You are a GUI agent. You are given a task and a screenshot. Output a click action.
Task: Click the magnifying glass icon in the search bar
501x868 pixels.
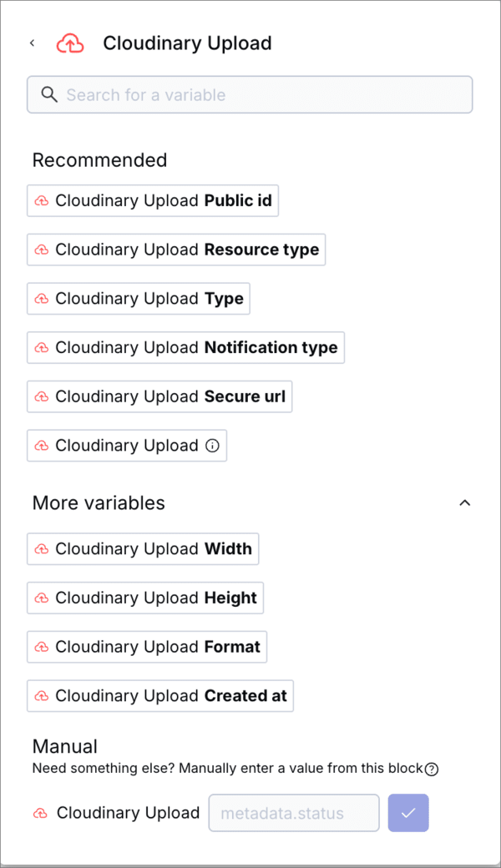point(49,94)
